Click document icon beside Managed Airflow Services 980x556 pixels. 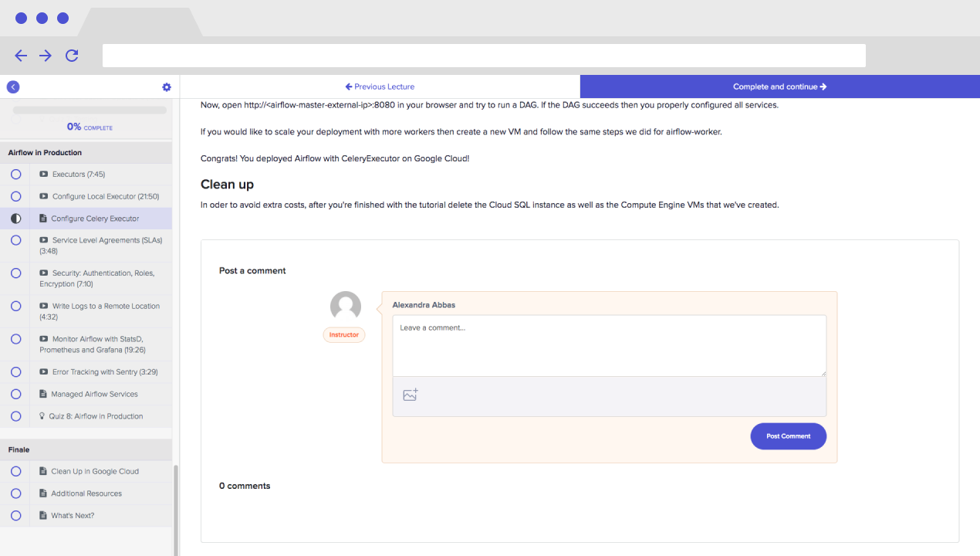[43, 394]
